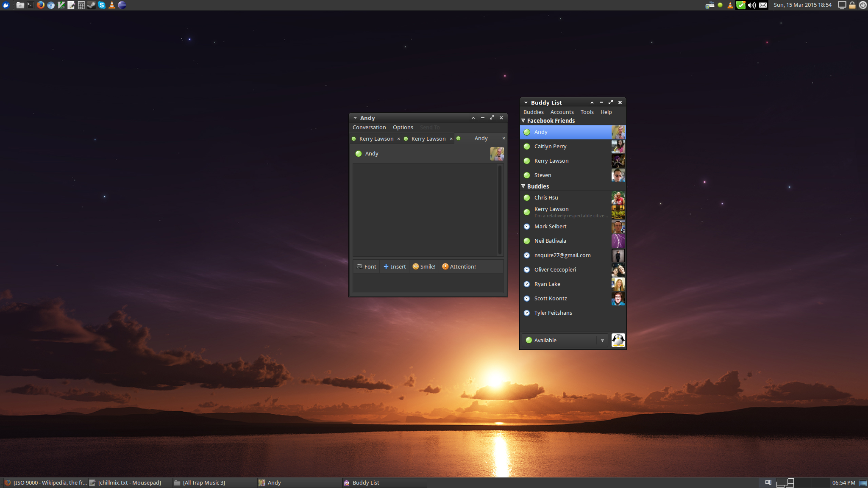
Task: Select Ryan Lake in buddy list
Action: point(573,284)
